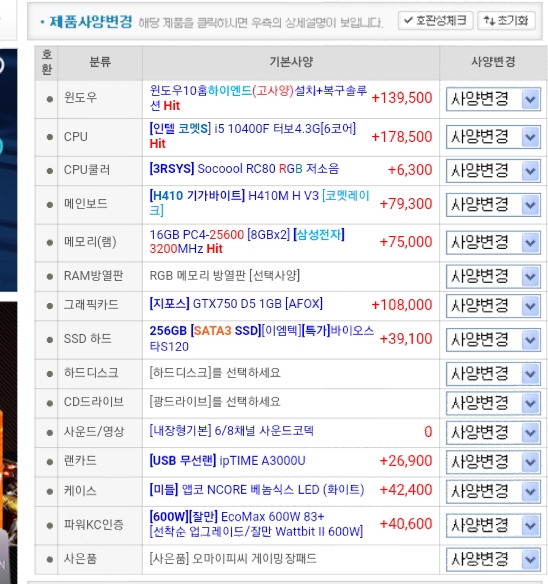Open 사양변경 dropdown for SSD 하드 row
This screenshot has height=584, width=548.
pyautogui.click(x=493, y=340)
